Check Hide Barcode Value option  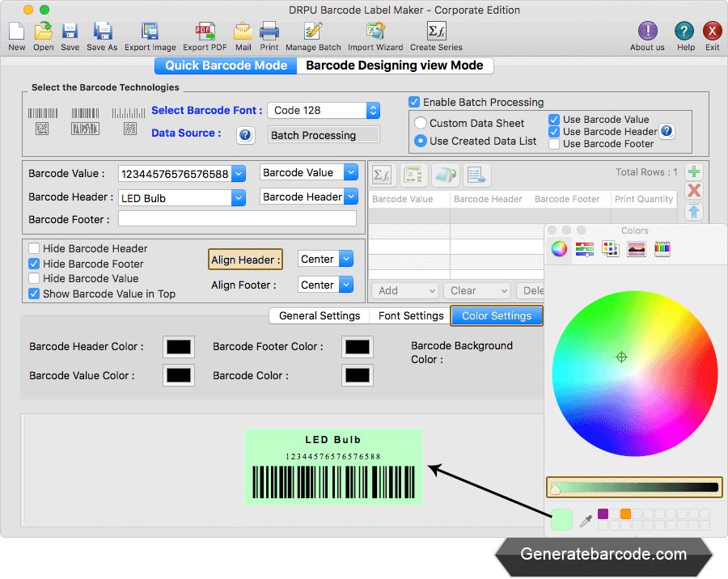34,279
